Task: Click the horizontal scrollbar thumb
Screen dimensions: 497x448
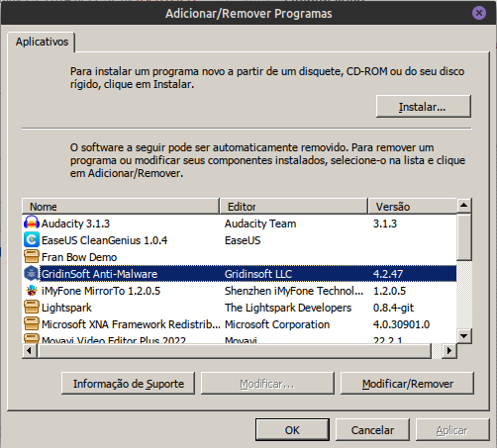Action: pos(235,350)
